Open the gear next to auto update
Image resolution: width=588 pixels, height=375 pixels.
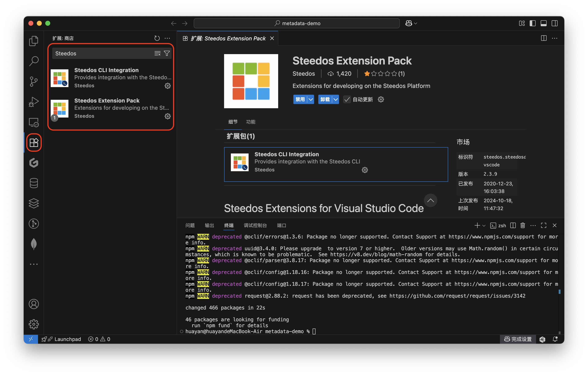381,100
